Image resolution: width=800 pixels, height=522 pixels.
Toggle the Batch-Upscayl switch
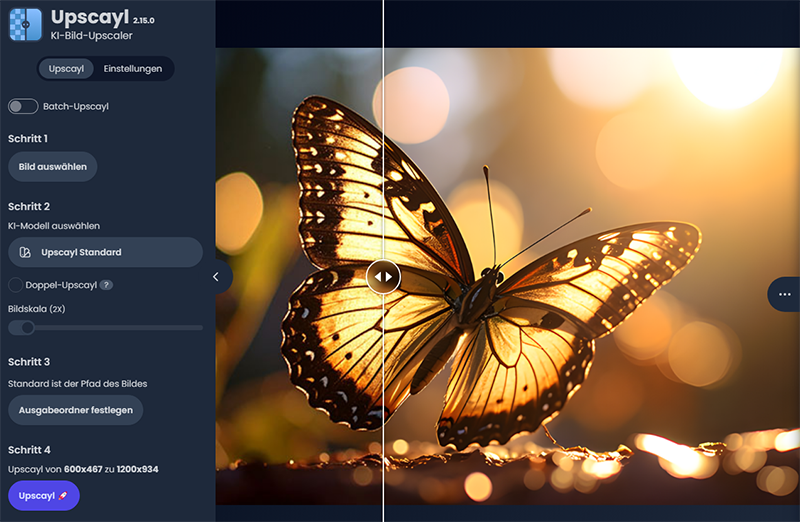click(x=22, y=106)
